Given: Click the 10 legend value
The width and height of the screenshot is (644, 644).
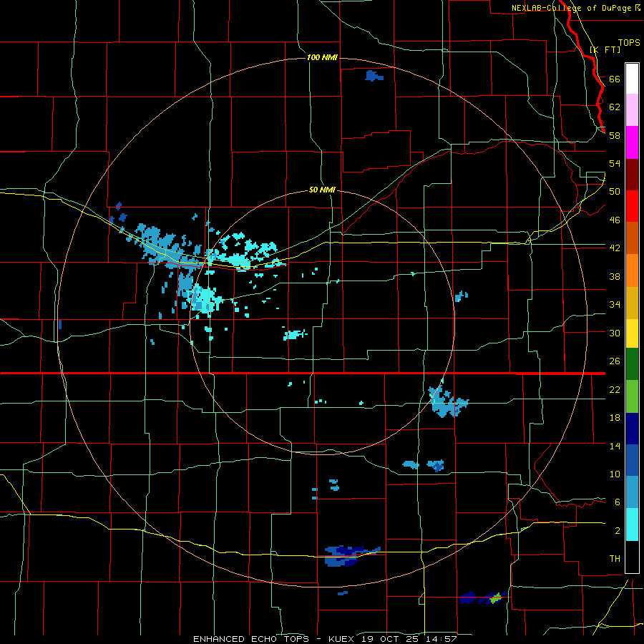Looking at the screenshot, I should coord(615,474).
